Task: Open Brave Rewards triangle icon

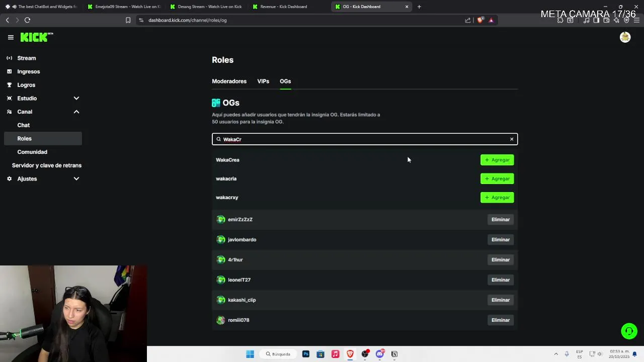Action: (x=491, y=20)
